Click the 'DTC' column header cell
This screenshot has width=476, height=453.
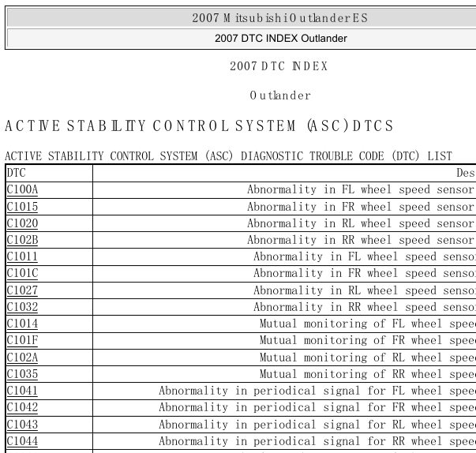click(49, 174)
